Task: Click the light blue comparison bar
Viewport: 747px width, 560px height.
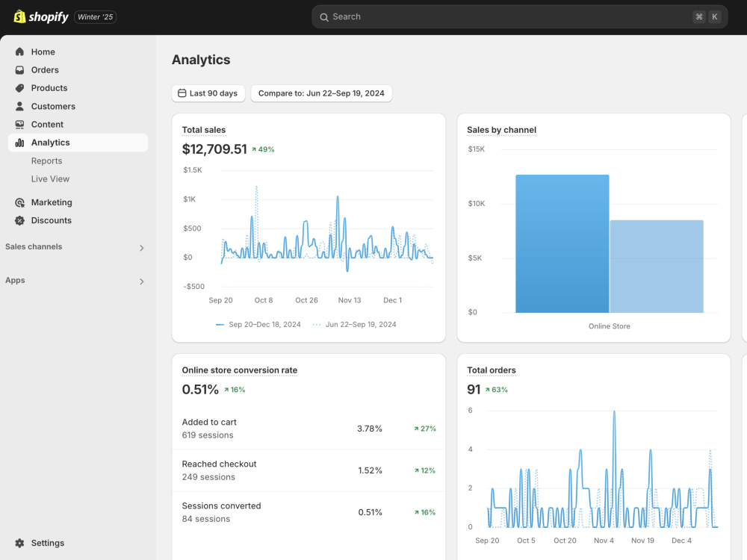Action: pos(657,267)
